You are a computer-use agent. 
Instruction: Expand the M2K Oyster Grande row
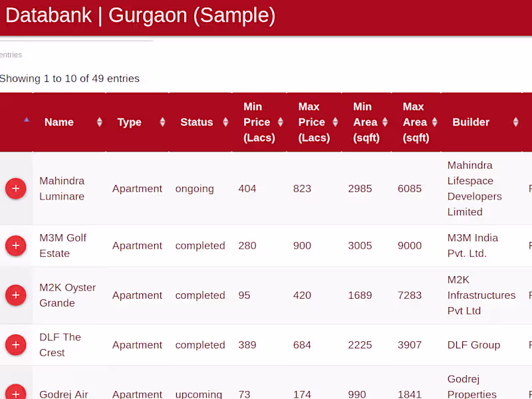click(x=15, y=295)
